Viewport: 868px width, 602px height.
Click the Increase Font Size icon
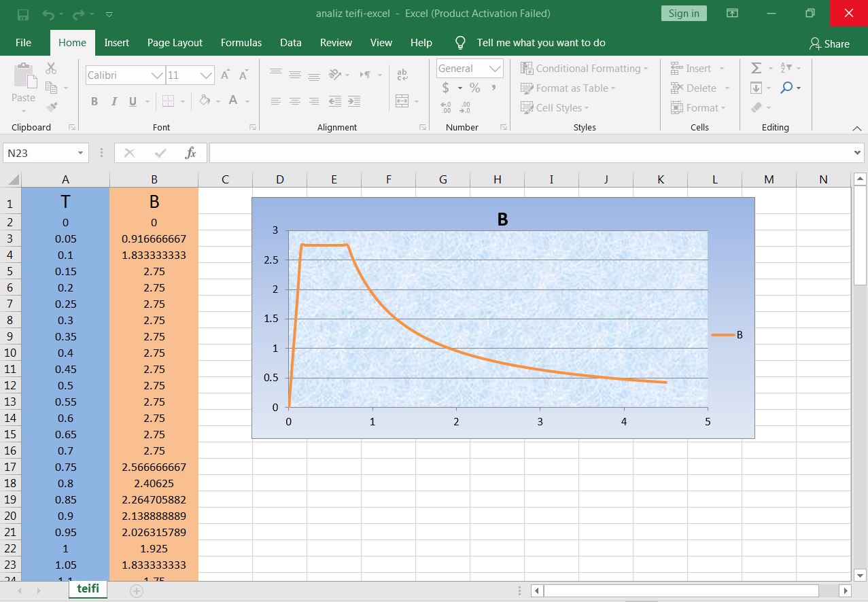pos(226,75)
